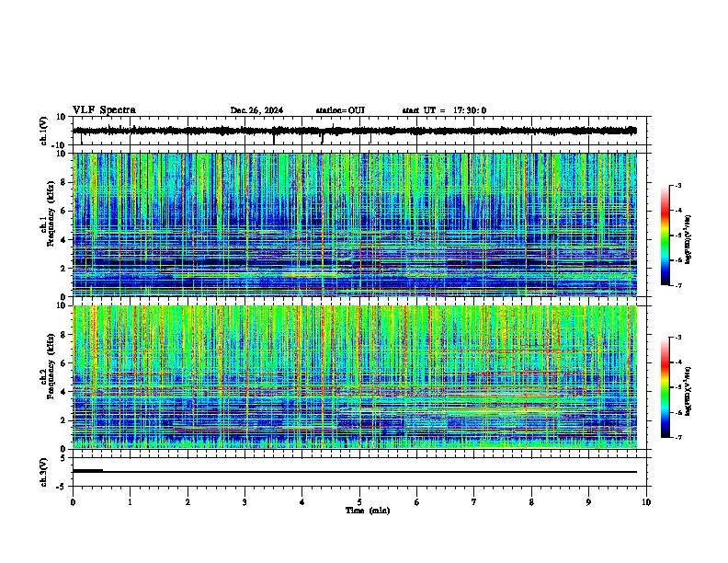Click inside the ch.2 spectrogram panel
The width and height of the screenshot is (728, 563).
pyautogui.click(x=354, y=377)
